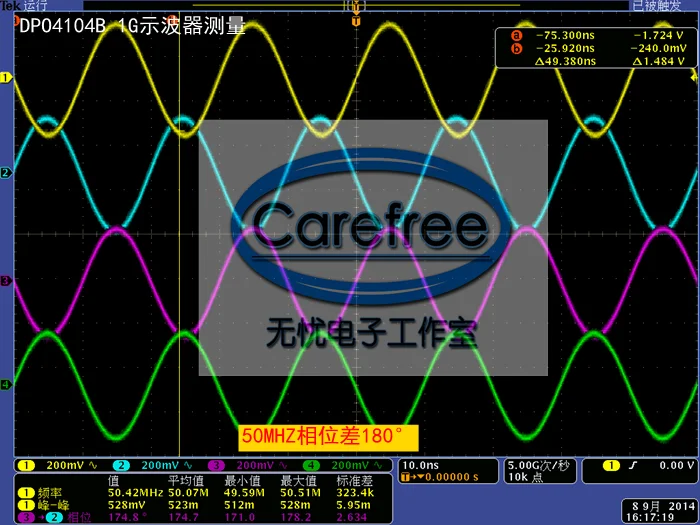700x525 pixels.
Task: Click the 已被触发 trigger status
Action: pyautogui.click(x=657, y=5)
